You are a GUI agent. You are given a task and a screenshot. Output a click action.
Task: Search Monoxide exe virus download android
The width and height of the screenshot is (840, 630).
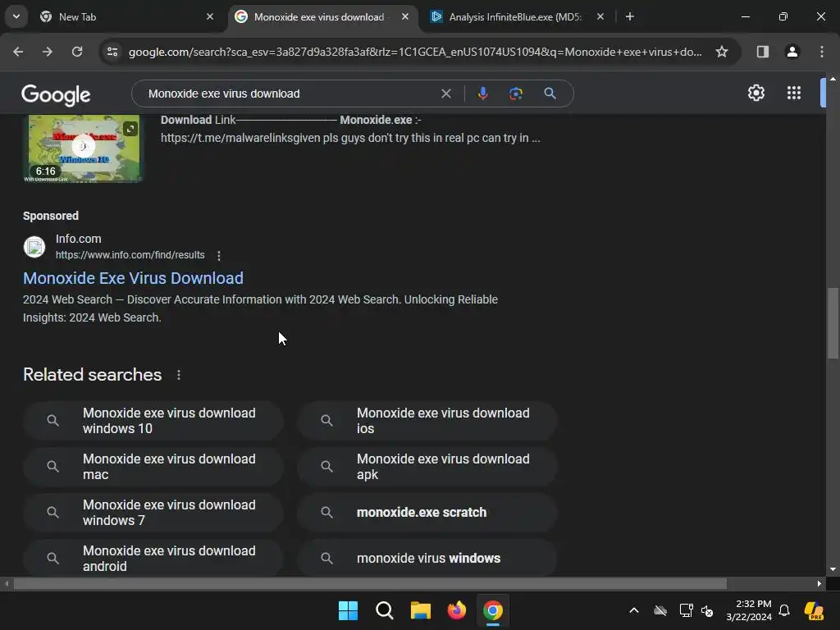153,558
